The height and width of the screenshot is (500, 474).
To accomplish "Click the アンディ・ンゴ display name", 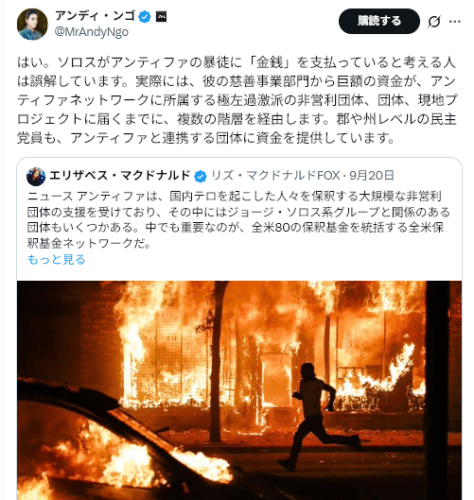I will [95, 16].
